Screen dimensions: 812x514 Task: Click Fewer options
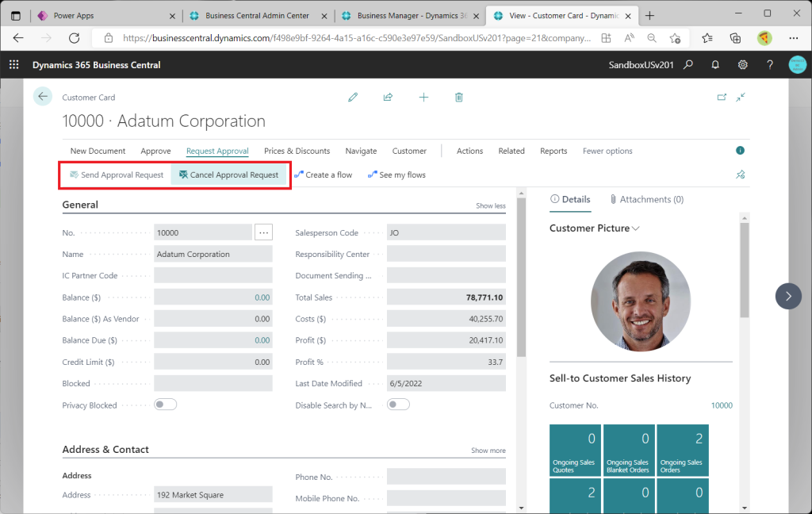[607, 151]
